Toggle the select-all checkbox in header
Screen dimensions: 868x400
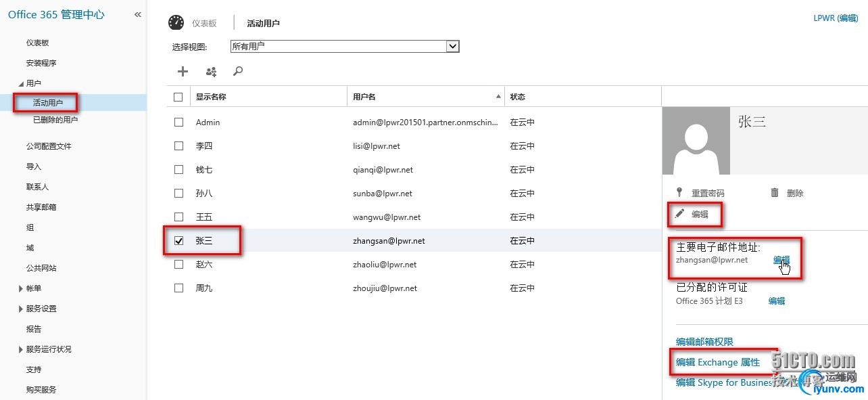pos(178,97)
